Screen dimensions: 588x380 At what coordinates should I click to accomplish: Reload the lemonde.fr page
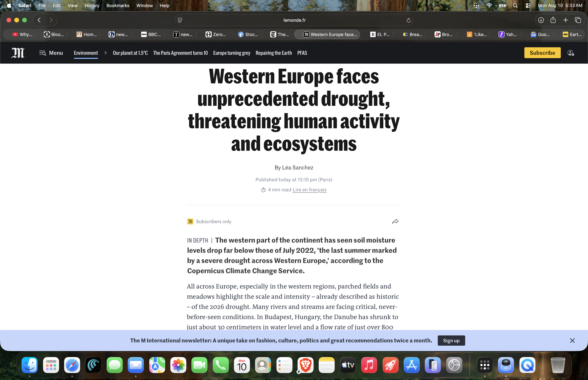[x=408, y=20]
